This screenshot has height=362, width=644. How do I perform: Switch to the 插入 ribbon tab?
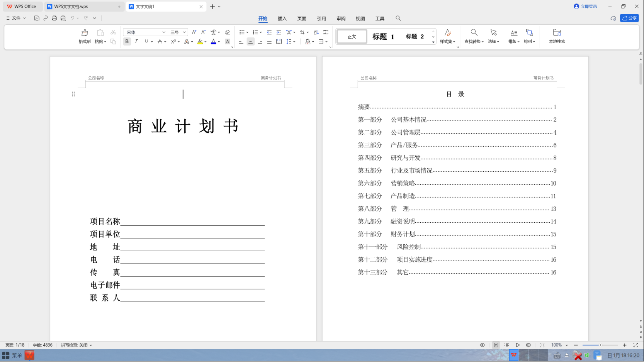[x=282, y=19]
